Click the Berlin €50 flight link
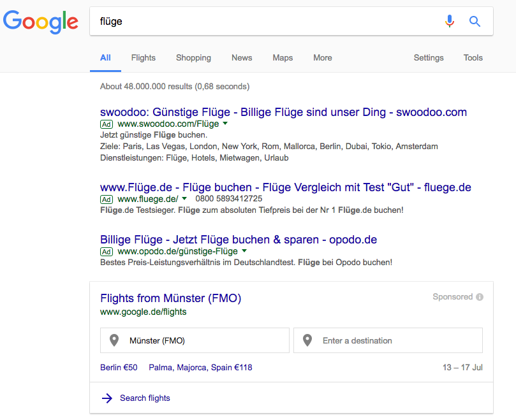Viewport: 516px width, 420px height. [119, 367]
